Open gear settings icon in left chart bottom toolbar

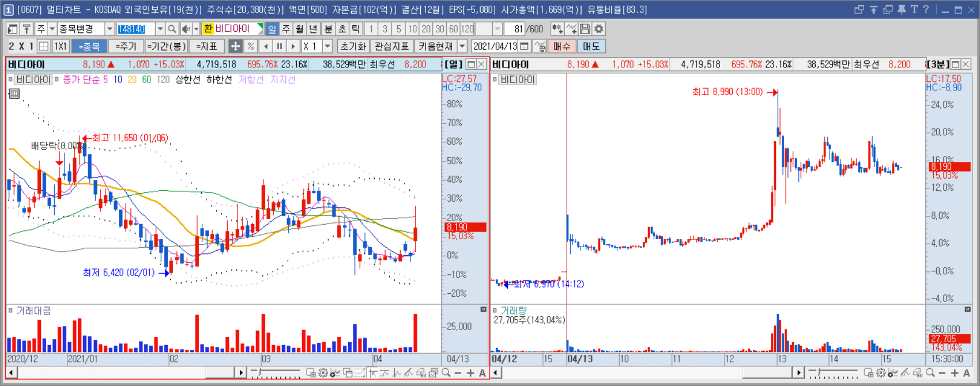323,373
